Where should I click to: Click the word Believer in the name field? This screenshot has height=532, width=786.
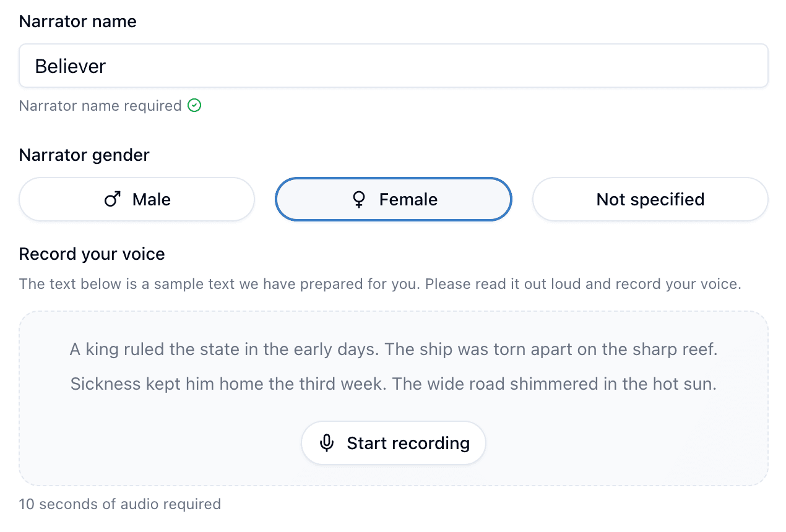(x=71, y=66)
